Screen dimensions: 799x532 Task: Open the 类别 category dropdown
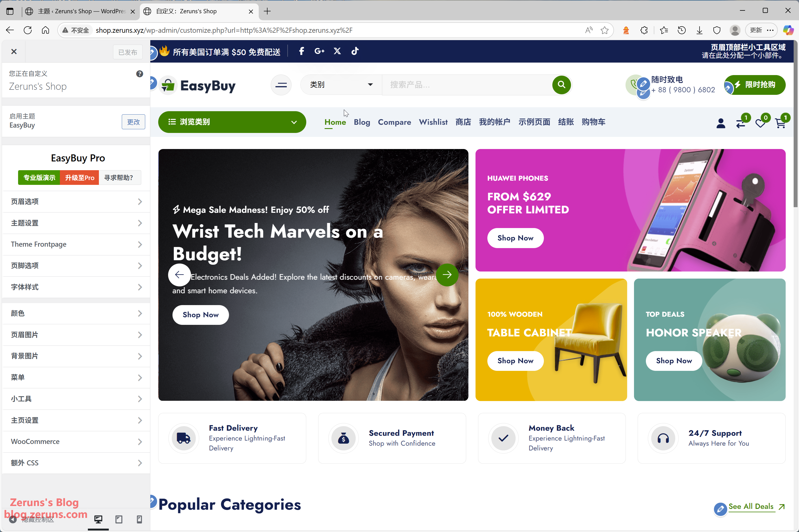pos(341,84)
